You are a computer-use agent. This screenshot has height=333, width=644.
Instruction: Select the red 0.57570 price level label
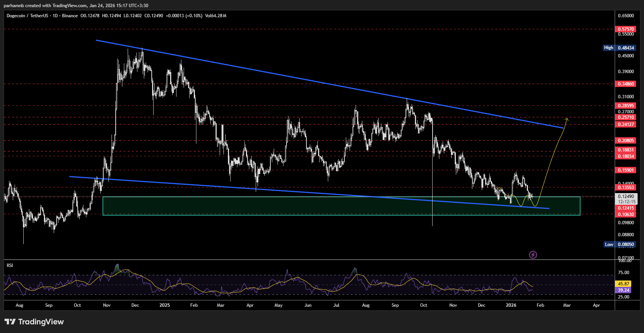click(x=626, y=29)
